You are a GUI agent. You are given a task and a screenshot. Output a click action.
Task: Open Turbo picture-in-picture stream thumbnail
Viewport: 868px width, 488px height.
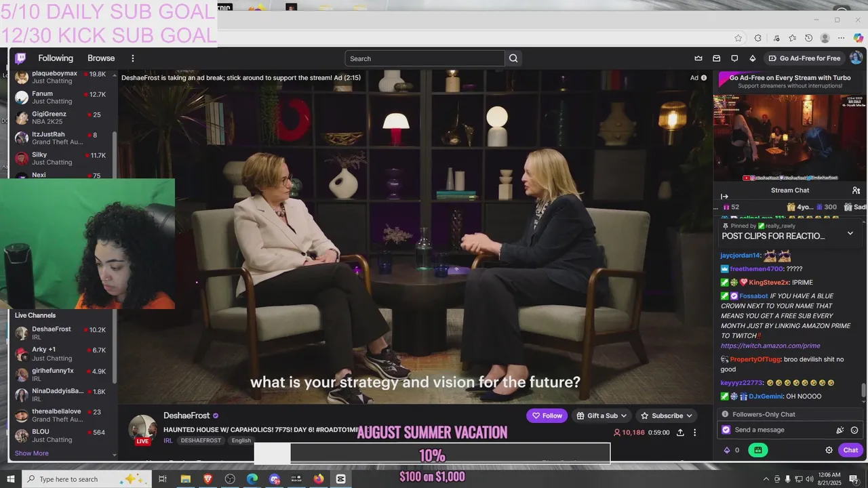(x=790, y=138)
